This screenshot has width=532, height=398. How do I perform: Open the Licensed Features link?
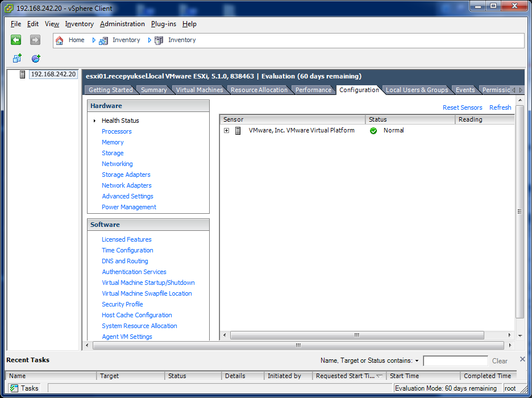127,239
